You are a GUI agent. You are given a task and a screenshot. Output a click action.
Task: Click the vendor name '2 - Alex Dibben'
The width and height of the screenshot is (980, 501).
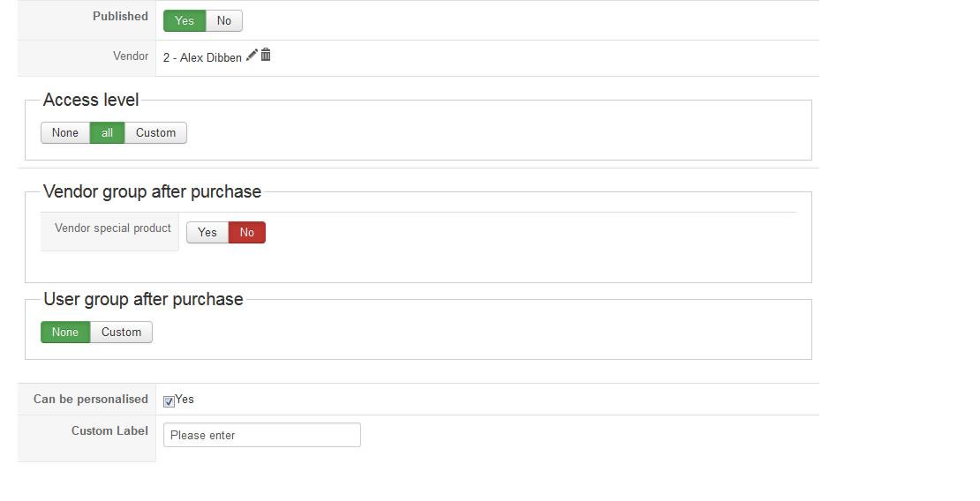click(x=202, y=57)
